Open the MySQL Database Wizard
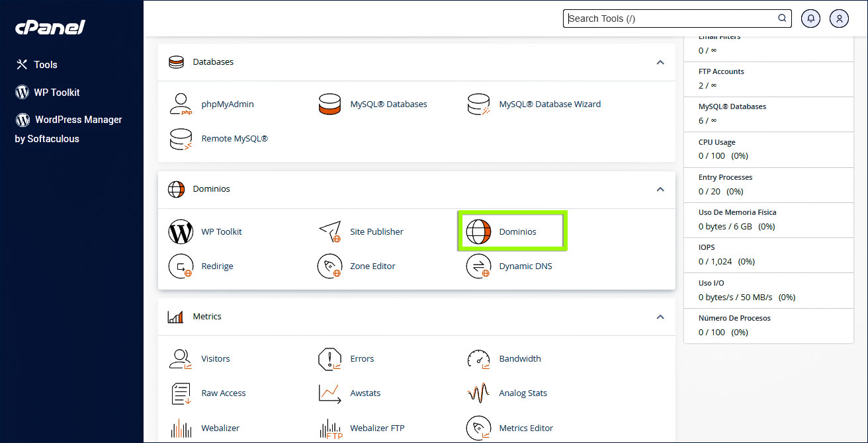The height and width of the screenshot is (443, 868). 550,104
